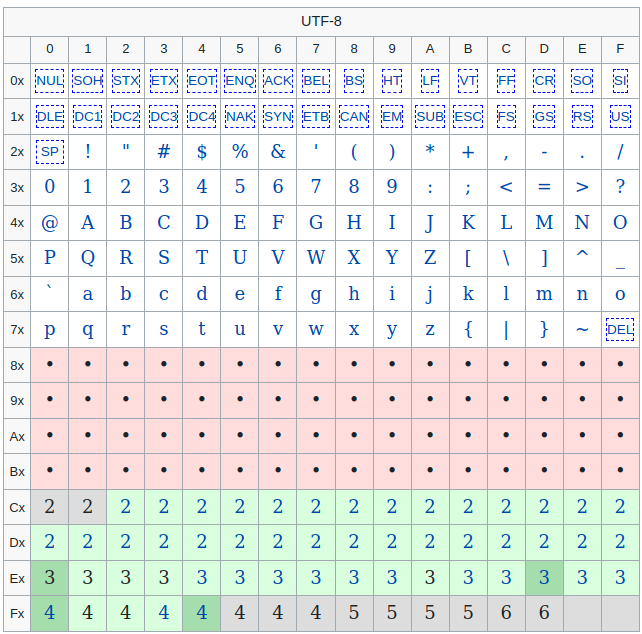Image resolution: width=642 pixels, height=634 pixels.
Task: Click the DC4 control code link
Action: [x=202, y=117]
